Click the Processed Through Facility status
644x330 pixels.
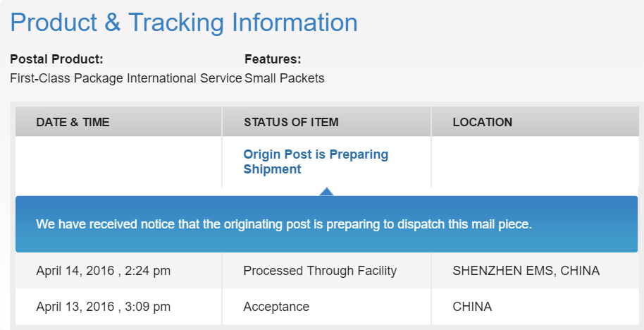pyautogui.click(x=320, y=271)
